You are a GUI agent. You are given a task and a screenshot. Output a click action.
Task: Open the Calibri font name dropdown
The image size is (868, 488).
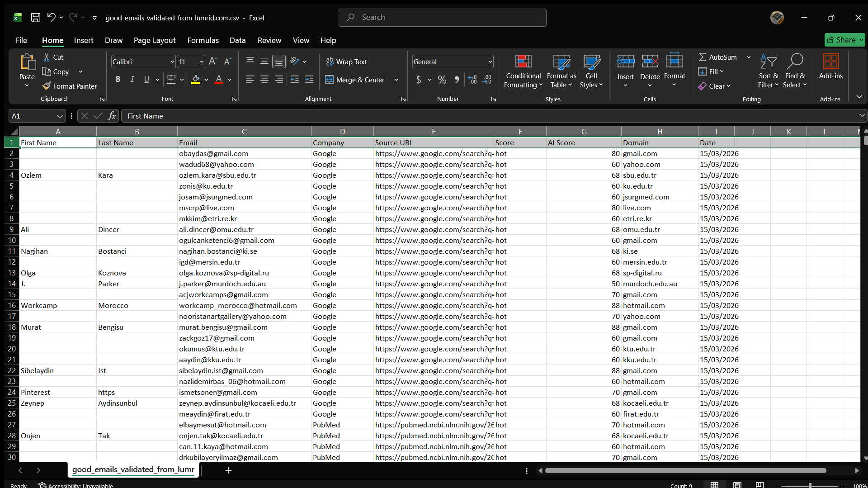click(x=172, y=62)
